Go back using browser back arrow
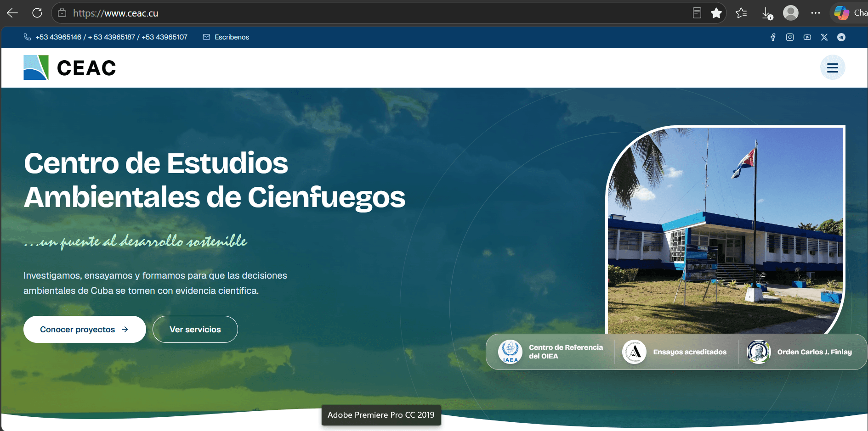Screen dimensions: 868x431 12,13
